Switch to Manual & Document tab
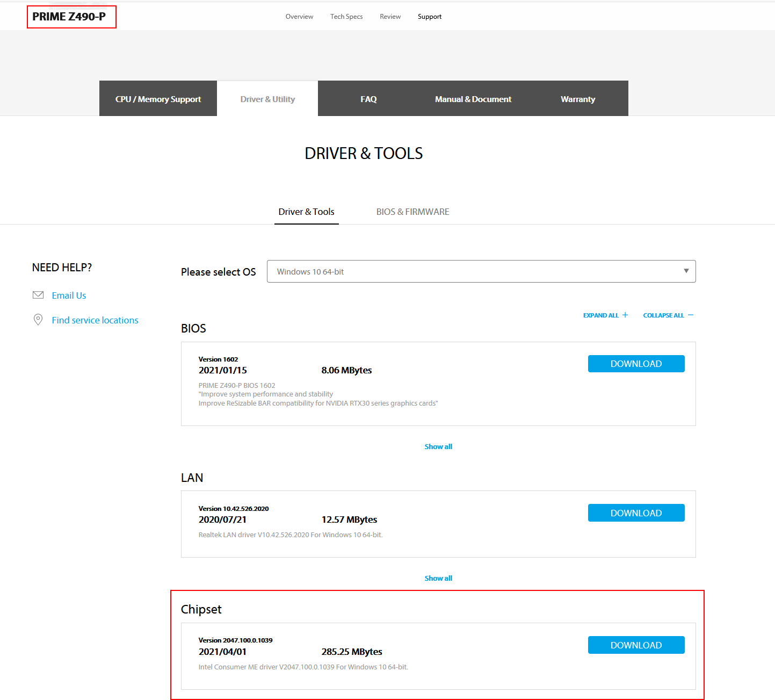Image resolution: width=775 pixels, height=700 pixels. (x=473, y=99)
